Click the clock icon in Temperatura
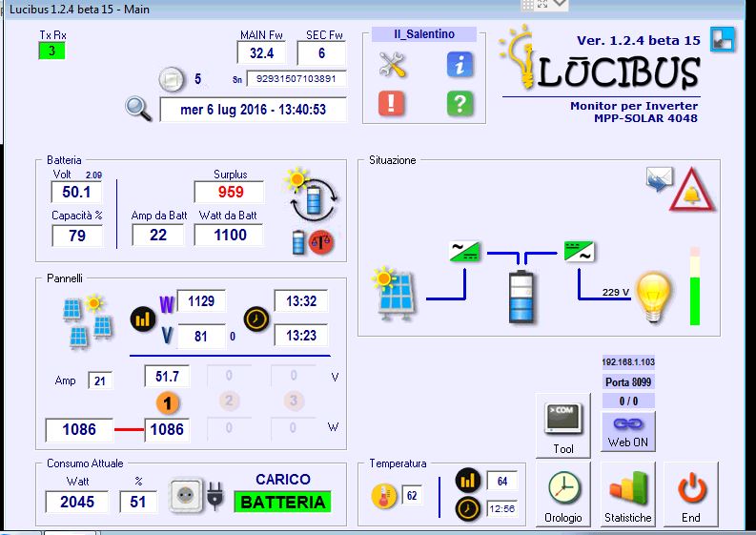This screenshot has width=756, height=535. [468, 509]
